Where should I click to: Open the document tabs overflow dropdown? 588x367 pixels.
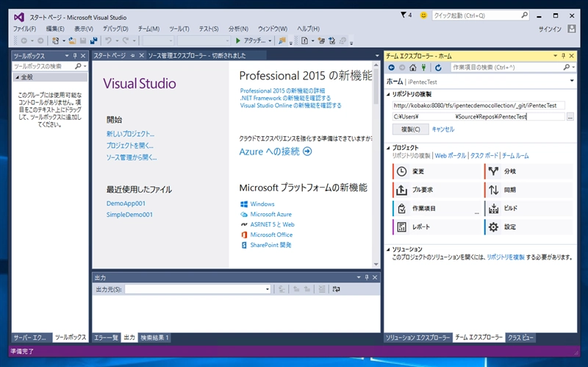[x=377, y=56]
